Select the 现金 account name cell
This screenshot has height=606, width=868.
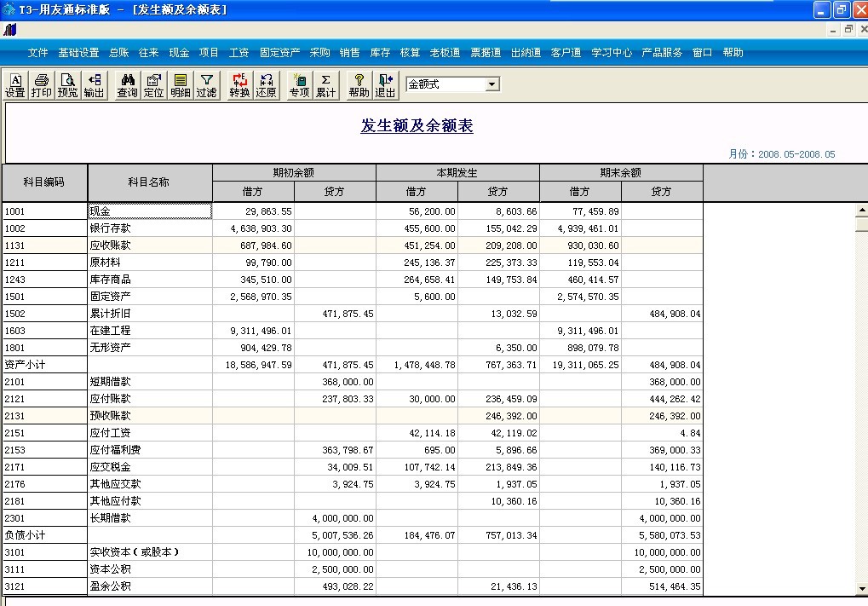(x=149, y=211)
